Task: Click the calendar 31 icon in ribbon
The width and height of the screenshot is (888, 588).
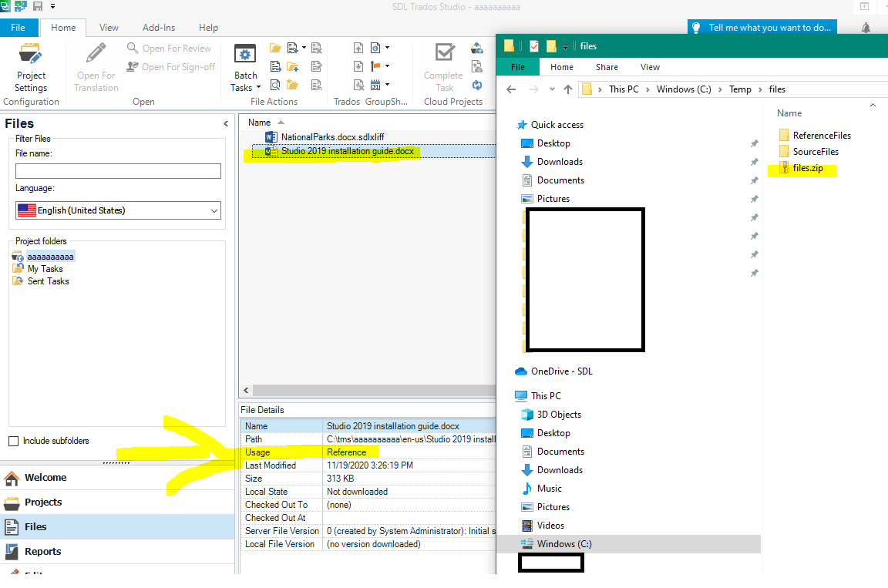Action: [x=375, y=85]
